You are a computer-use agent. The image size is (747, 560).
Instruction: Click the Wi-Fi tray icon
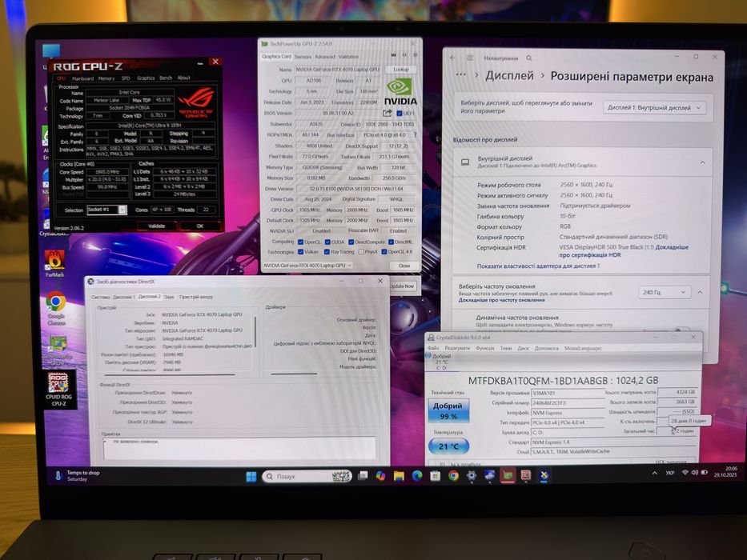(685, 473)
